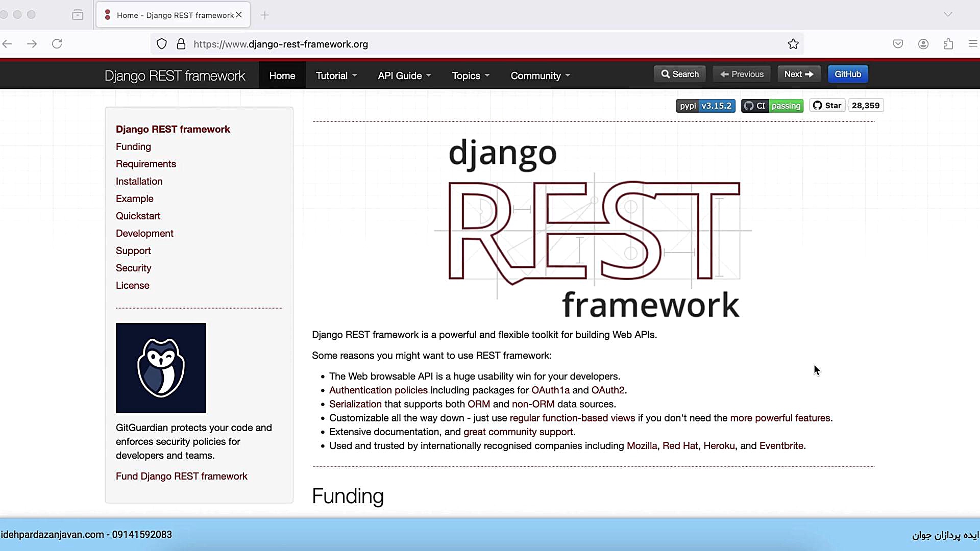Select the Home - Django REST framework tab
This screenshot has height=551, width=980.
[173, 15]
